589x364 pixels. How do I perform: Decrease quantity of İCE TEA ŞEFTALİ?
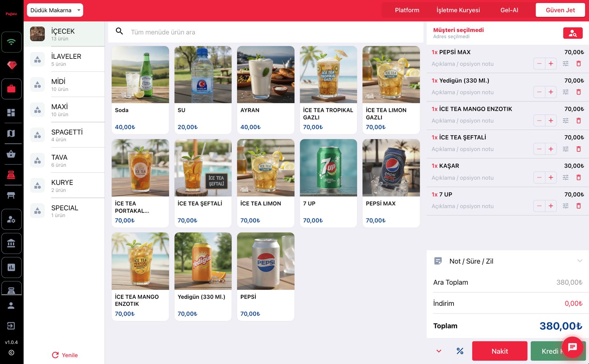pos(539,149)
